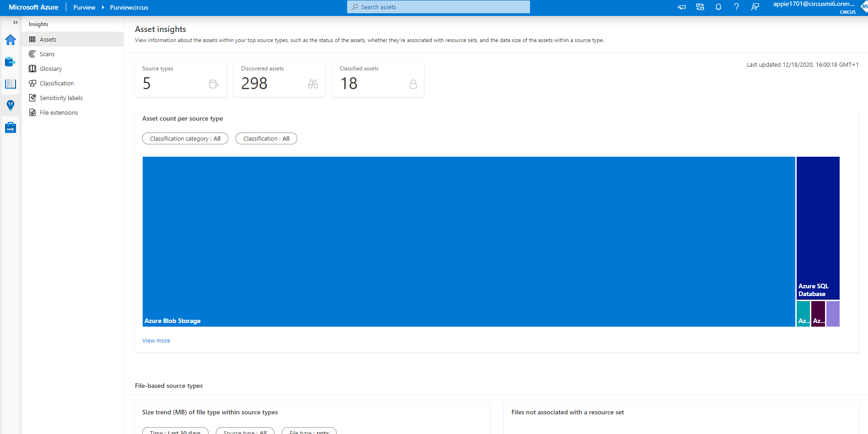
Task: Open the Classification category filter
Action: pyautogui.click(x=185, y=138)
